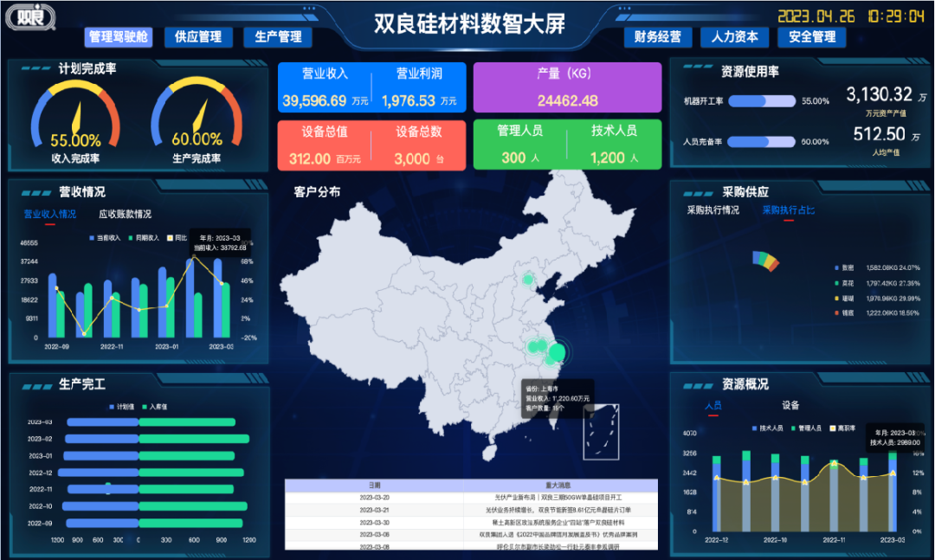Open the 稀土高新区 news row

click(x=471, y=523)
